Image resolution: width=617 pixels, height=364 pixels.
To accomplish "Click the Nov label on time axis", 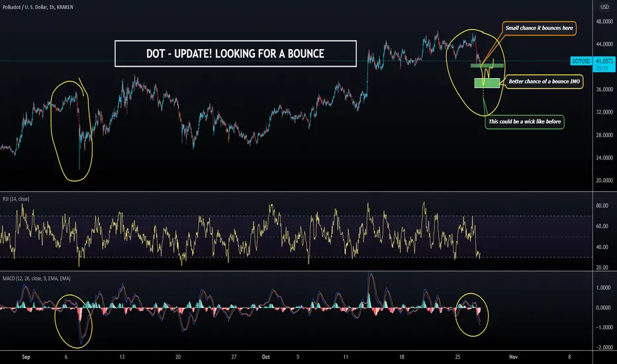I will [x=514, y=357].
